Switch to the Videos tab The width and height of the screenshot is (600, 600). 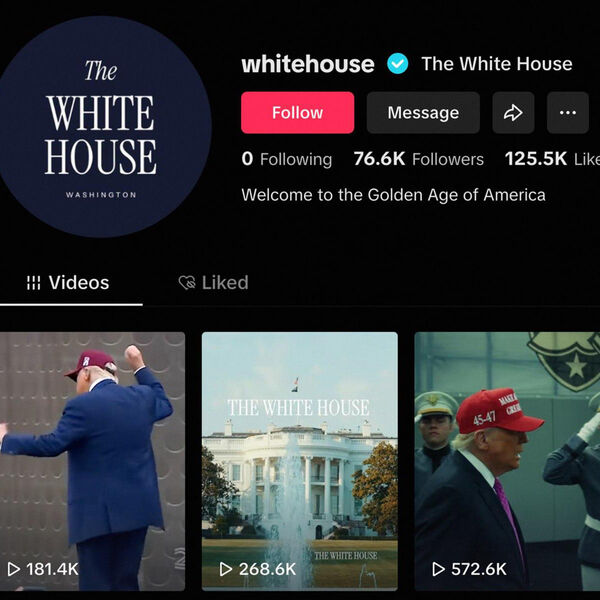point(68,283)
